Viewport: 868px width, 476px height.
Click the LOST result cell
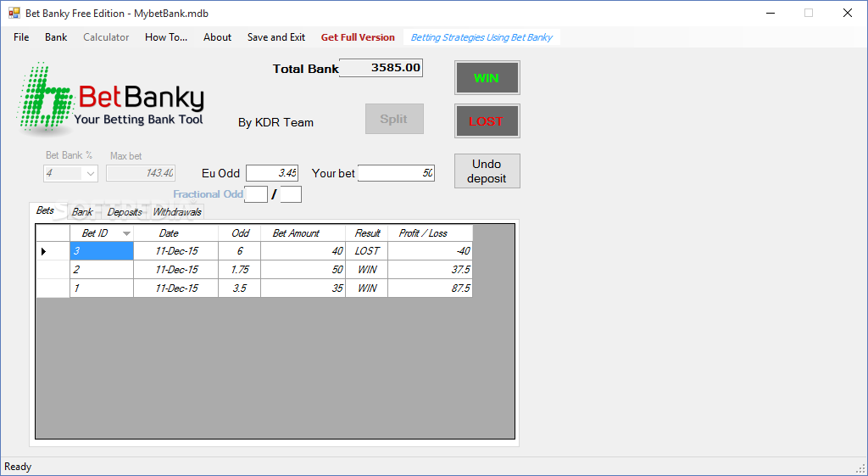tap(366, 251)
